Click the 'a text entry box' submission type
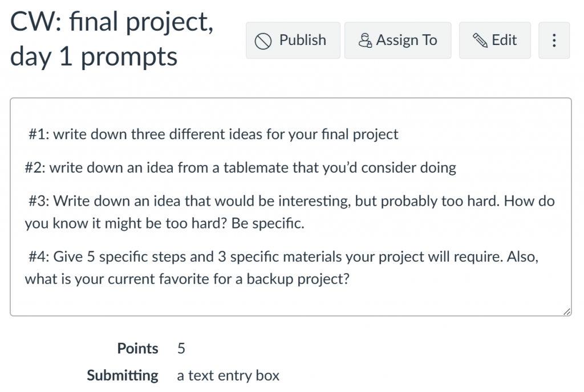The image size is (584, 392). point(228,375)
